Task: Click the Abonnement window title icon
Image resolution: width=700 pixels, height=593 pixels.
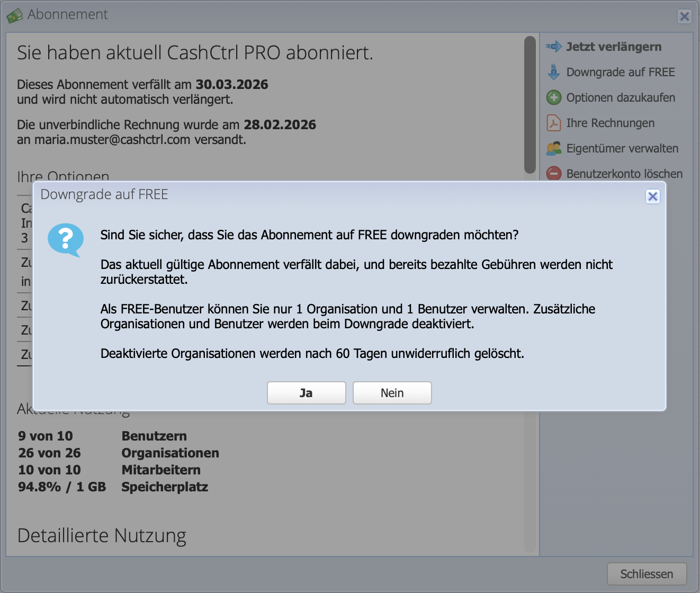Action: [15, 15]
